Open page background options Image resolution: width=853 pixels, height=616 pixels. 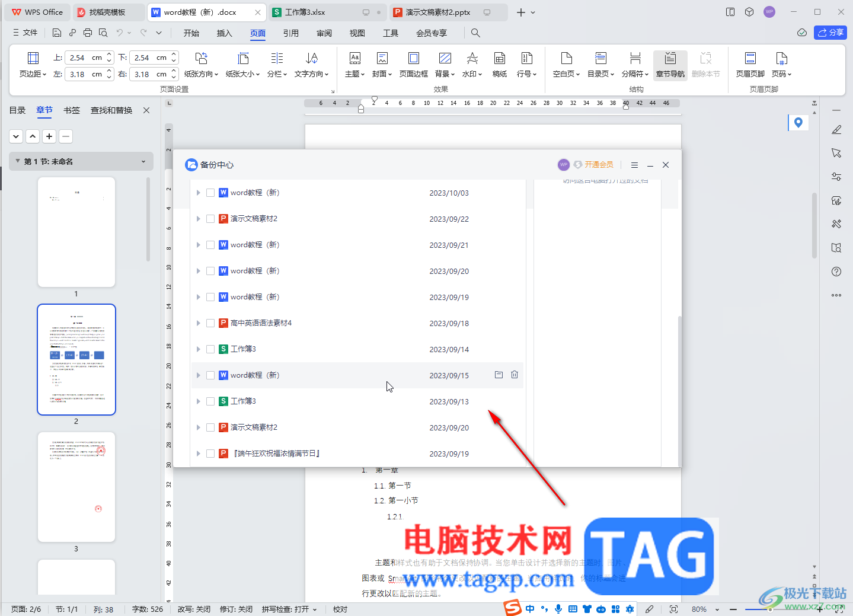[x=445, y=65]
